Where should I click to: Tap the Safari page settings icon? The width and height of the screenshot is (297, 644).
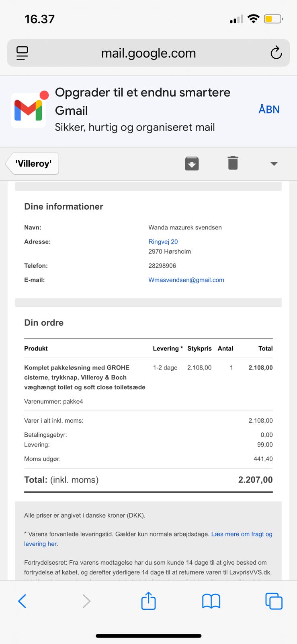tap(22, 53)
